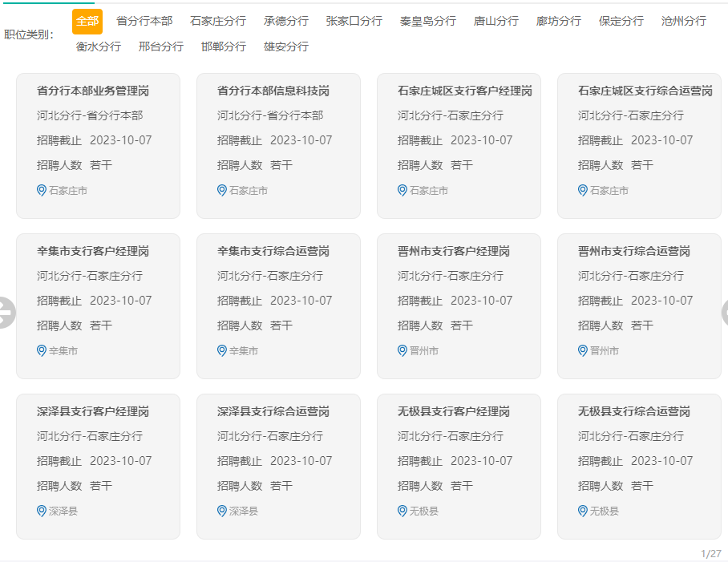728x562 pixels.
Task: Click location pin in 省分行本部业务管理岗 card
Action: pyautogui.click(x=42, y=190)
